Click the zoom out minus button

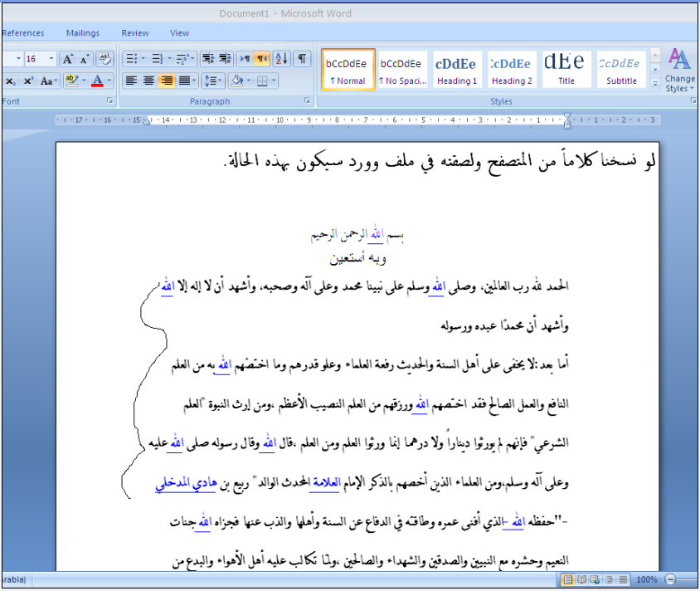click(x=669, y=579)
